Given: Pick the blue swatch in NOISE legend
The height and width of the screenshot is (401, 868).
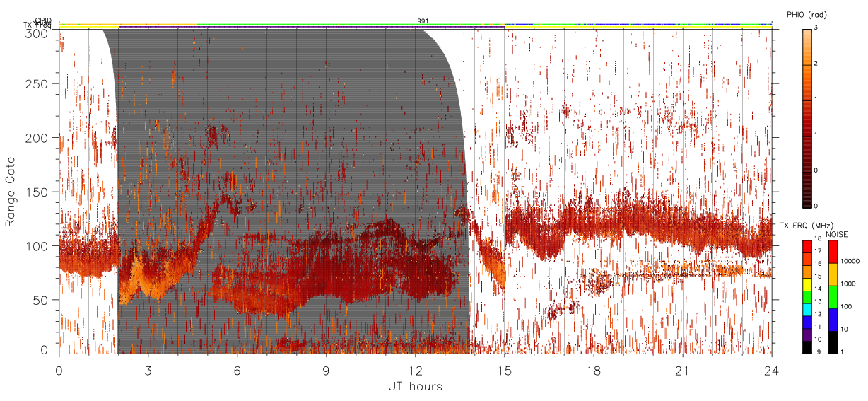Looking at the screenshot, I should [833, 320].
